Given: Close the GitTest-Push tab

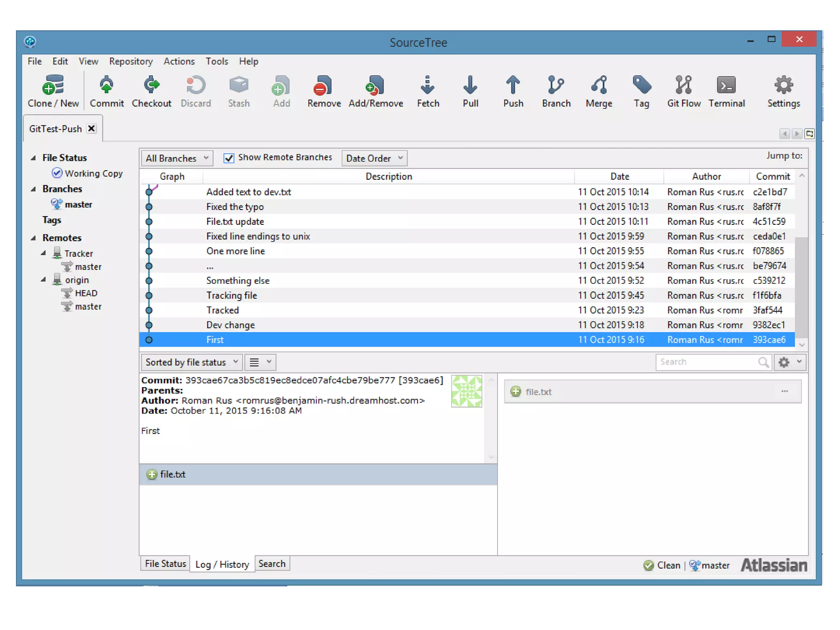Looking at the screenshot, I should tap(92, 128).
